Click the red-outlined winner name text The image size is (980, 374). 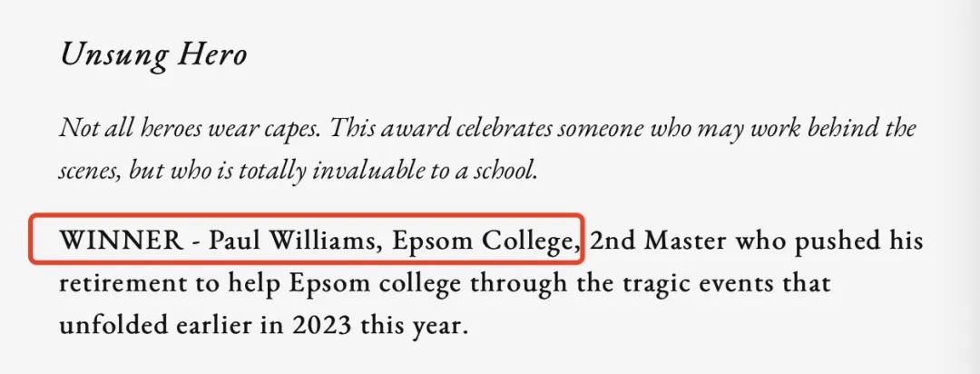coord(307,238)
